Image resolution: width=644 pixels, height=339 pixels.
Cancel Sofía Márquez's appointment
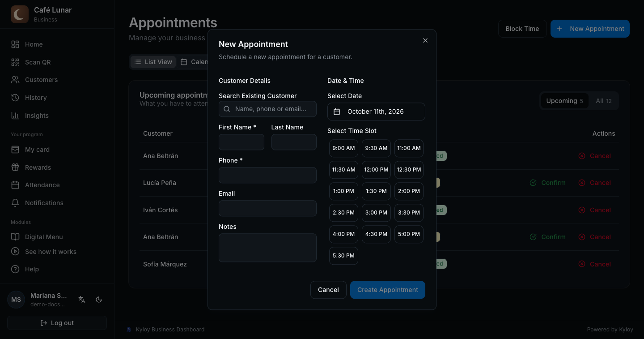coord(594,264)
